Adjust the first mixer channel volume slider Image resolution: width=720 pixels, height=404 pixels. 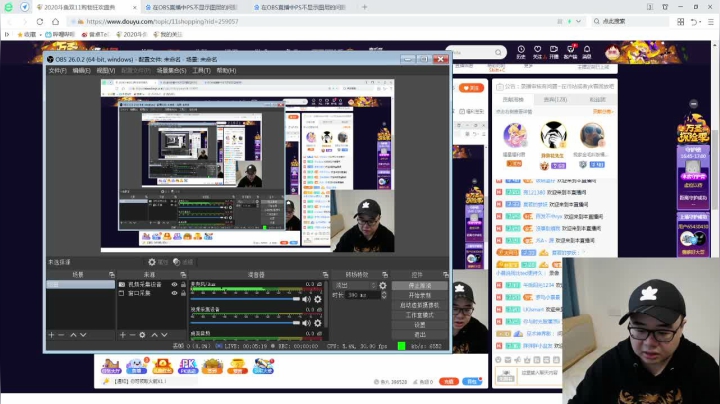tap(245, 299)
